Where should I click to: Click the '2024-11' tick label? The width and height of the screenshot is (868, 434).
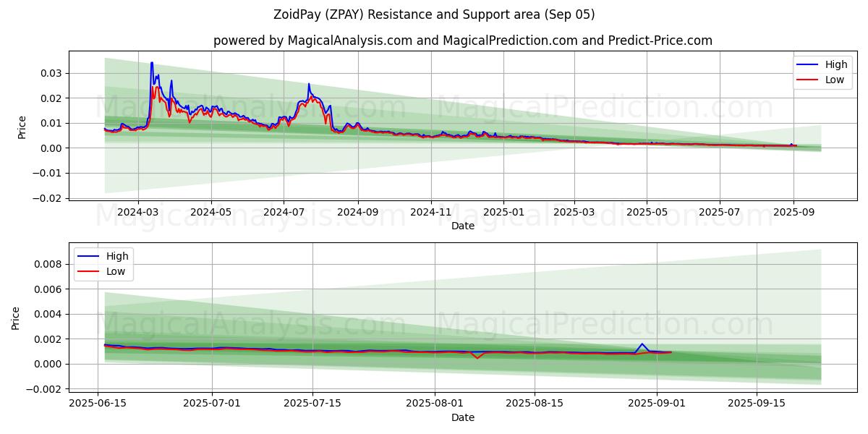click(x=431, y=213)
